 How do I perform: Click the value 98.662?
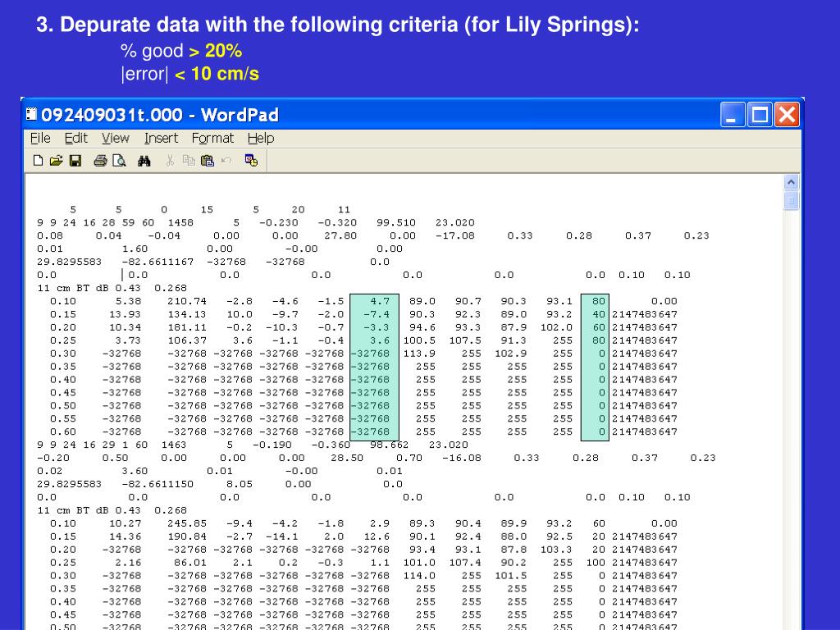click(390, 445)
